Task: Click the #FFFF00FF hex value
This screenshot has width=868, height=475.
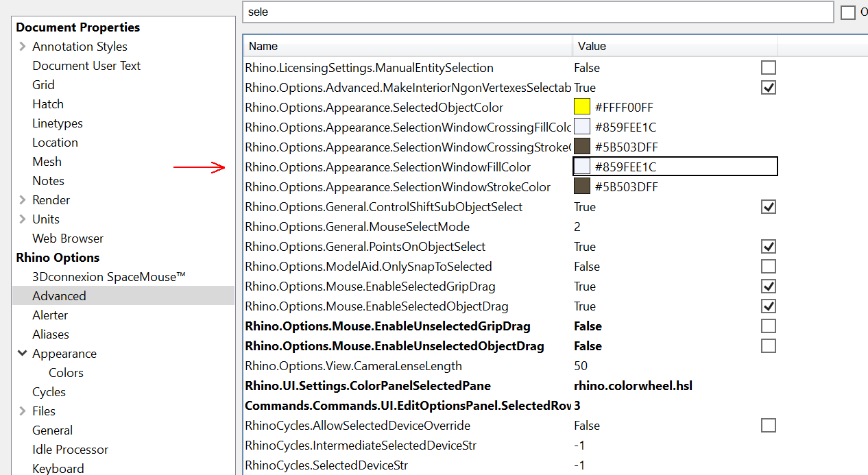Action: [624, 107]
